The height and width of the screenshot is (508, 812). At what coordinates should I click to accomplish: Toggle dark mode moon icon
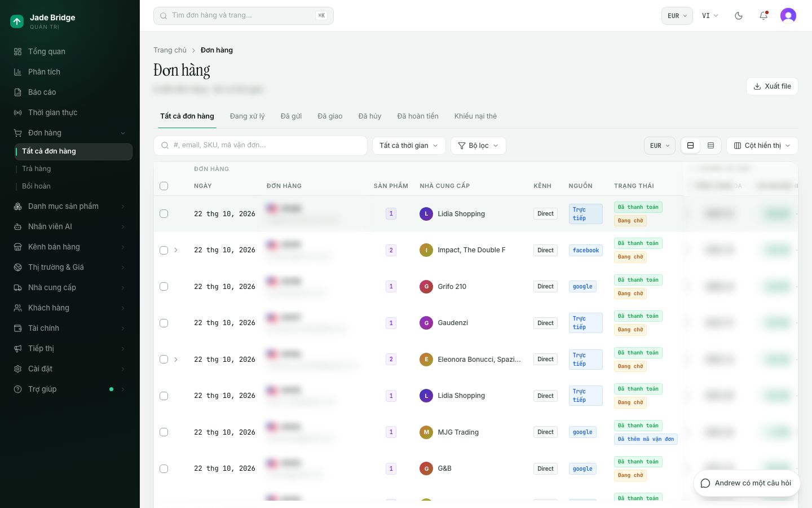pos(739,16)
